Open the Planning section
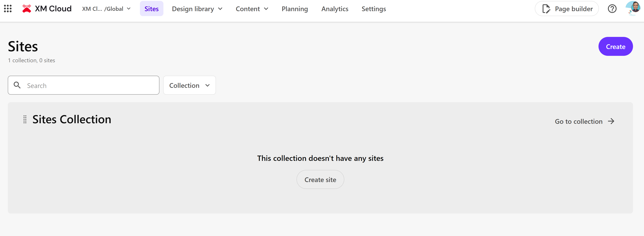 pyautogui.click(x=295, y=9)
